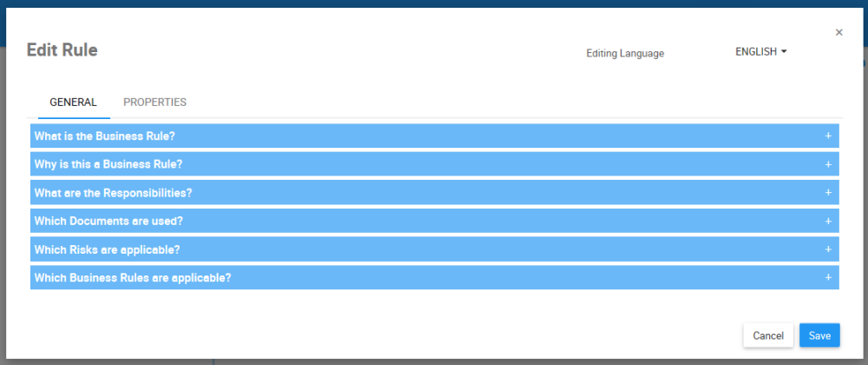This screenshot has width=868, height=365.
Task: Expand 'Which Risks are applicable?' section
Action: click(107, 249)
